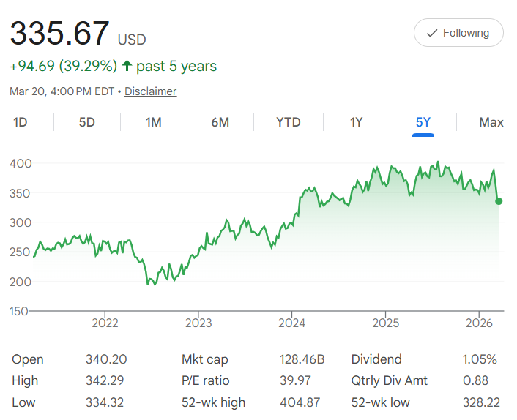Click the checkmark icon in Following

432,33
